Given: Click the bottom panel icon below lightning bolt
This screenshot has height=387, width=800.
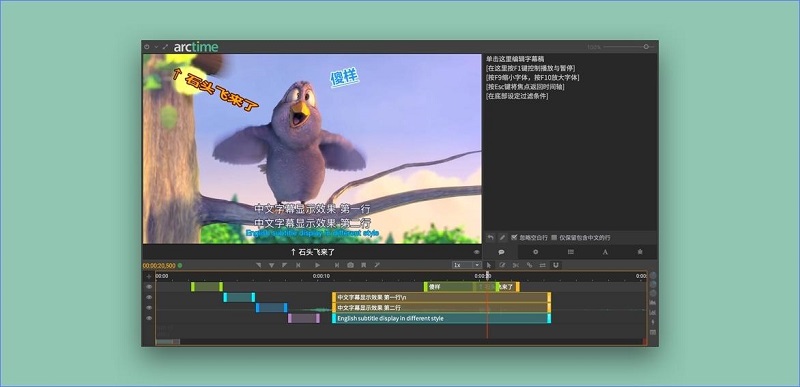Looking at the screenshot, I should tap(653, 332).
